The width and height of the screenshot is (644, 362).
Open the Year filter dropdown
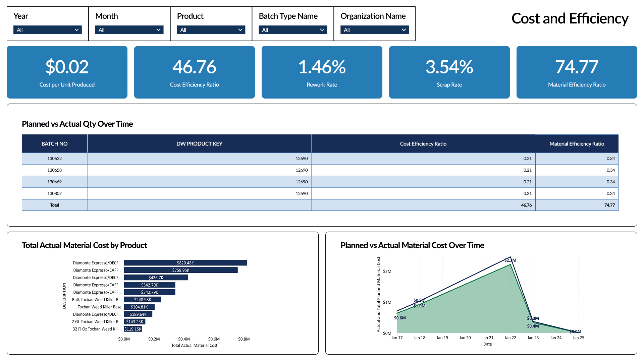click(47, 30)
